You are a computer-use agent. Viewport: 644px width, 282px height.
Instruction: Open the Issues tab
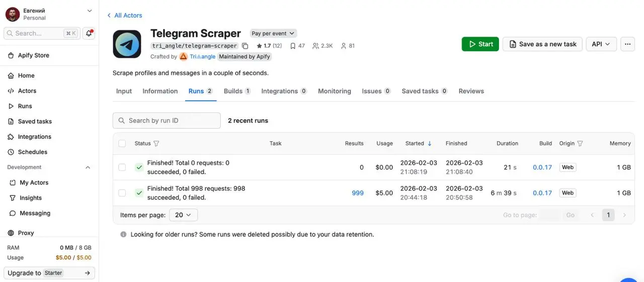[376, 91]
